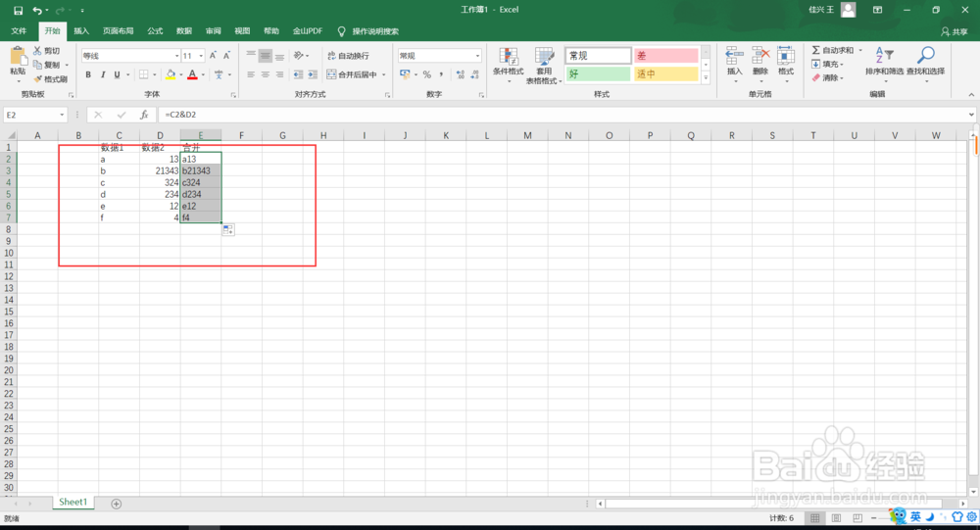Apply Percent Style

[x=427, y=74]
